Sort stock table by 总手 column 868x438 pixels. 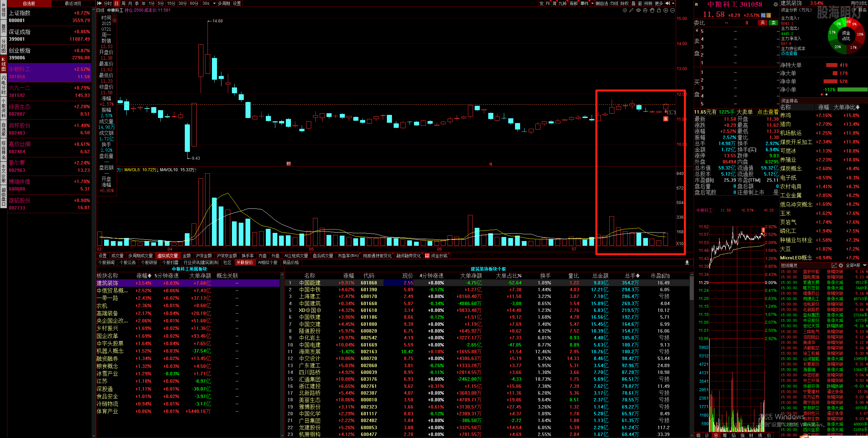[632, 276]
